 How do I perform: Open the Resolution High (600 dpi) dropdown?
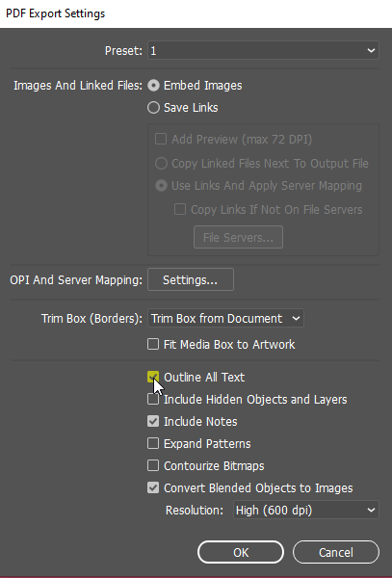click(x=305, y=511)
